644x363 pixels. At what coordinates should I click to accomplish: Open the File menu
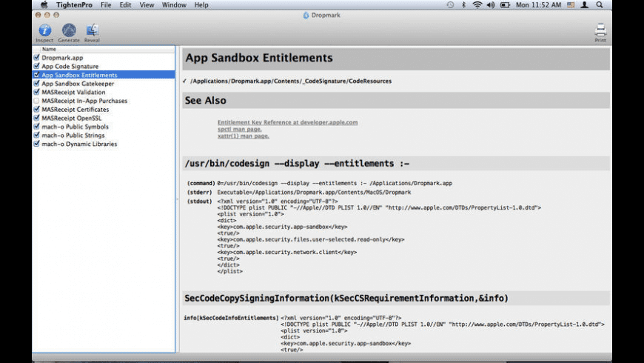(106, 4)
